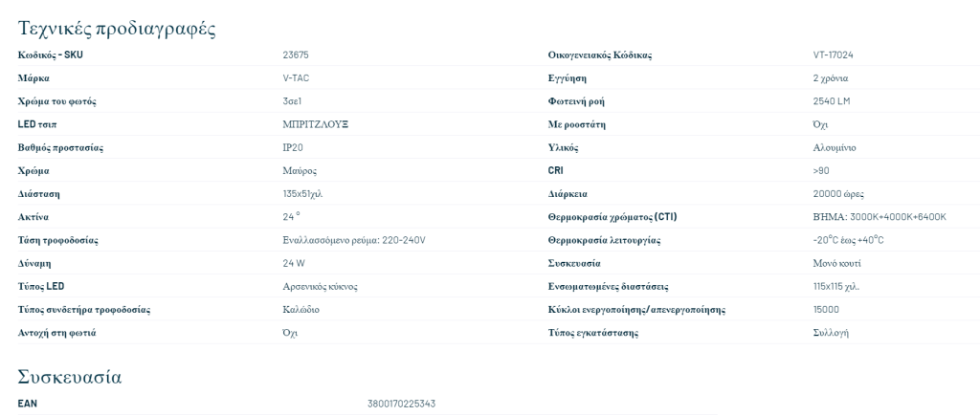Viewport: 980px width, 416px height.
Task: Click the EAN number 3800170225343
Action: pos(401,404)
